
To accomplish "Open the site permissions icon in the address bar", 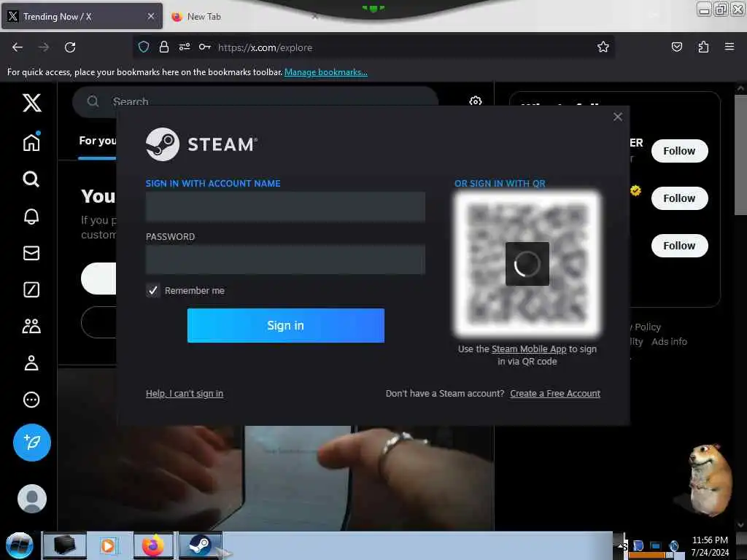I will [185, 47].
